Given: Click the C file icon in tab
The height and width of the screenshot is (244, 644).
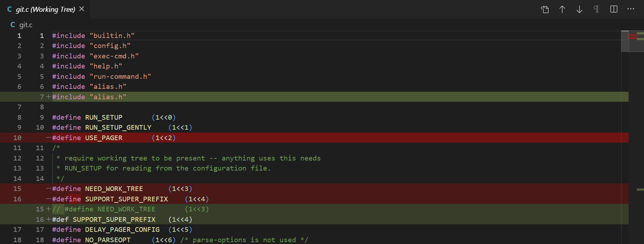Looking at the screenshot, I should click(10, 9).
